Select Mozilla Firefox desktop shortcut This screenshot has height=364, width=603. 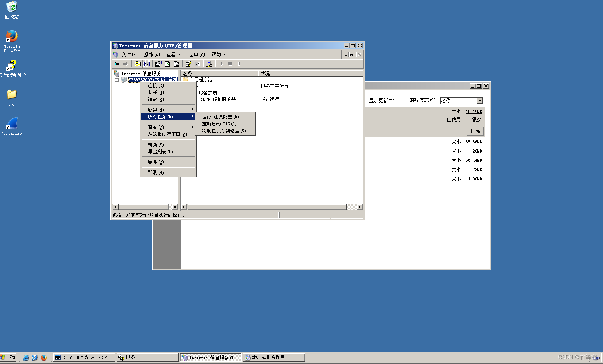[x=12, y=41]
